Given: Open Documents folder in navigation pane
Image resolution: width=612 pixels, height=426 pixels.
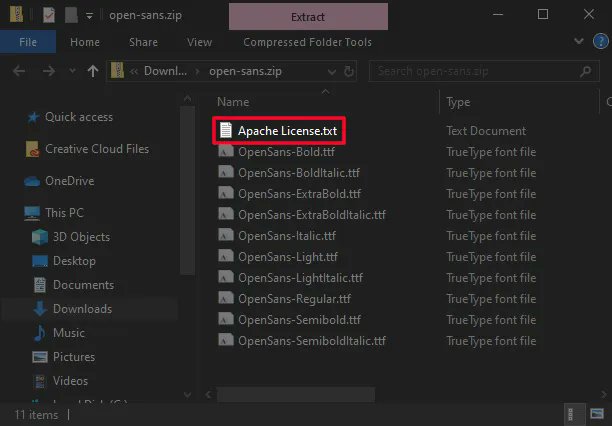Looking at the screenshot, I should [84, 285].
